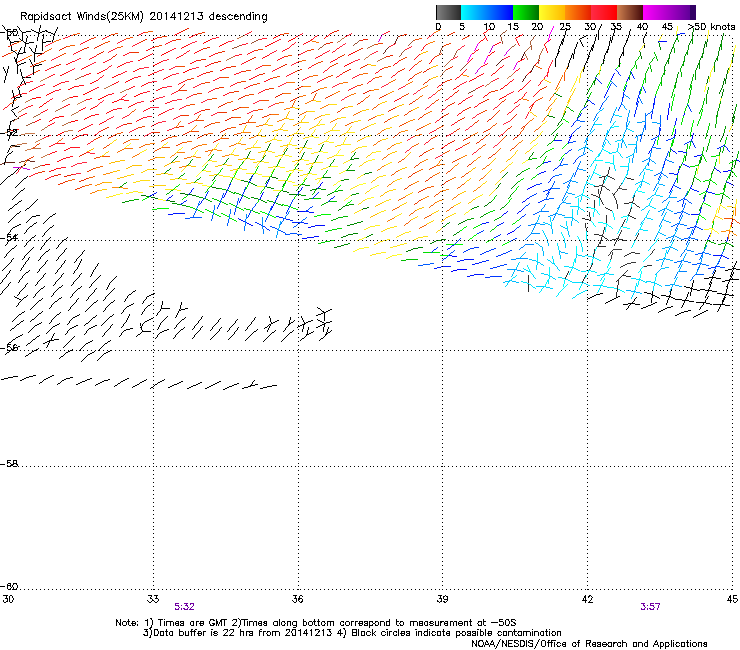
Task: Click the legend tick label '45'
Action: click(x=667, y=27)
